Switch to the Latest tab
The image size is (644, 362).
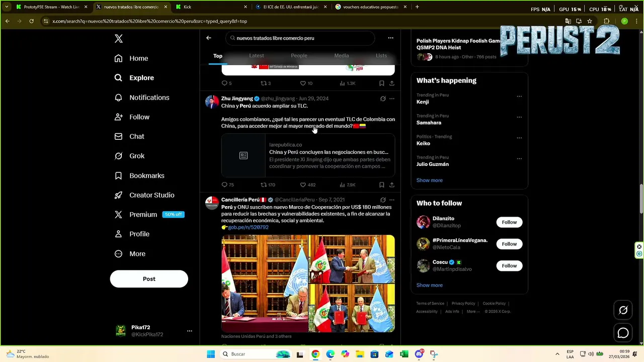(257, 56)
